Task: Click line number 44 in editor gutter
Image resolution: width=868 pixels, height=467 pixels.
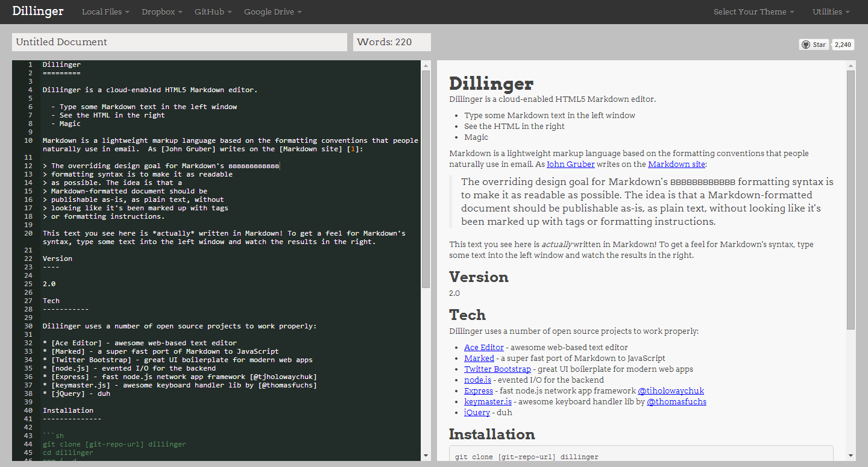Action: coord(28,444)
